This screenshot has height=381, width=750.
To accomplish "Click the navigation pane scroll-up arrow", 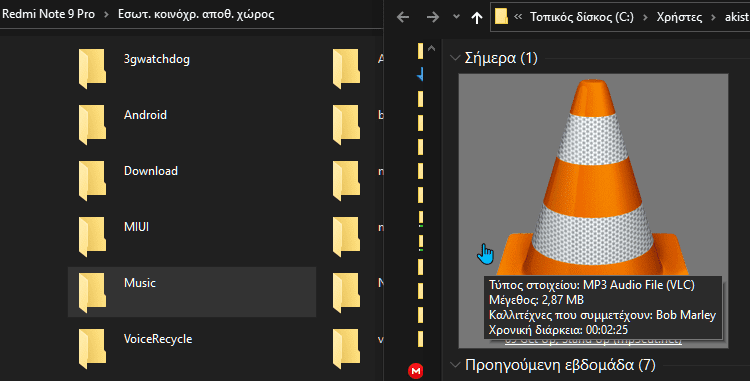I will click(x=431, y=48).
